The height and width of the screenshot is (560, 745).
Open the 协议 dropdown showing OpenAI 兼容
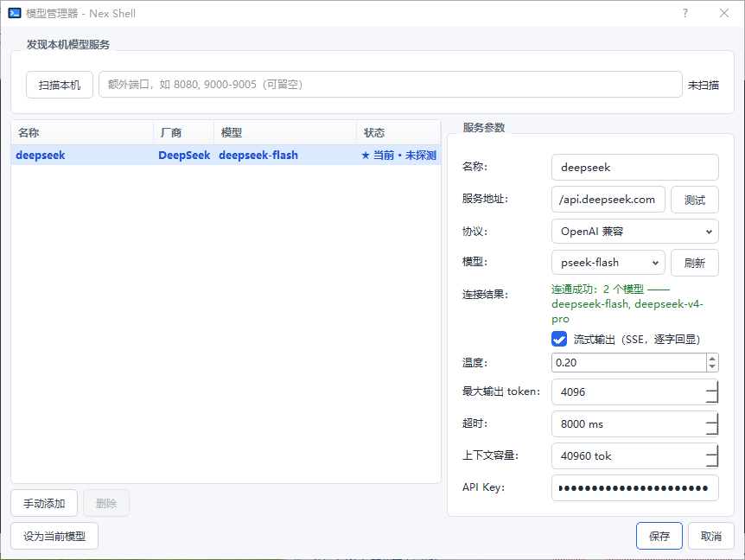coord(634,232)
